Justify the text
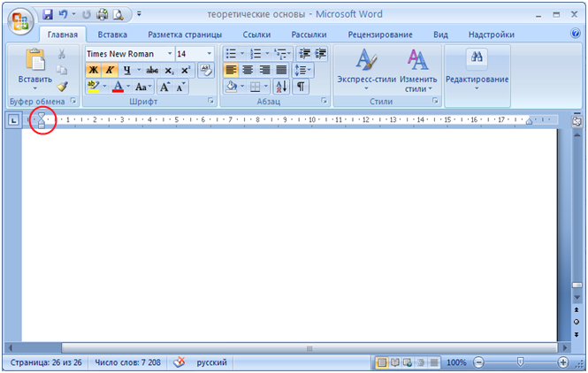 281,70
